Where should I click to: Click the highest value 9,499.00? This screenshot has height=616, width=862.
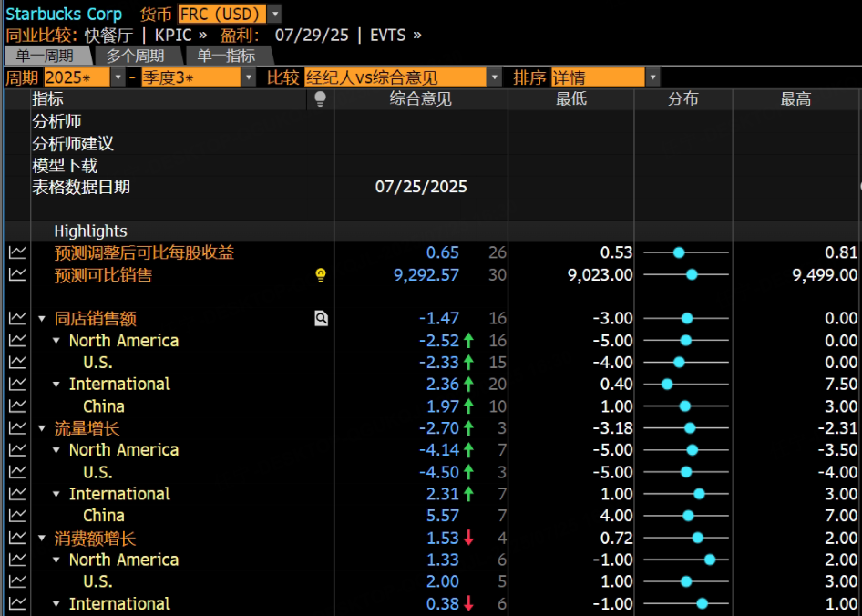point(825,275)
